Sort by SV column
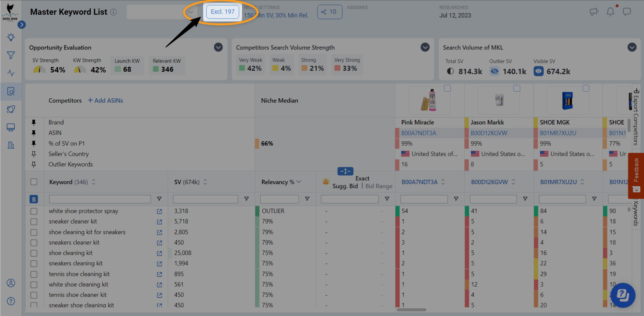 (205, 182)
